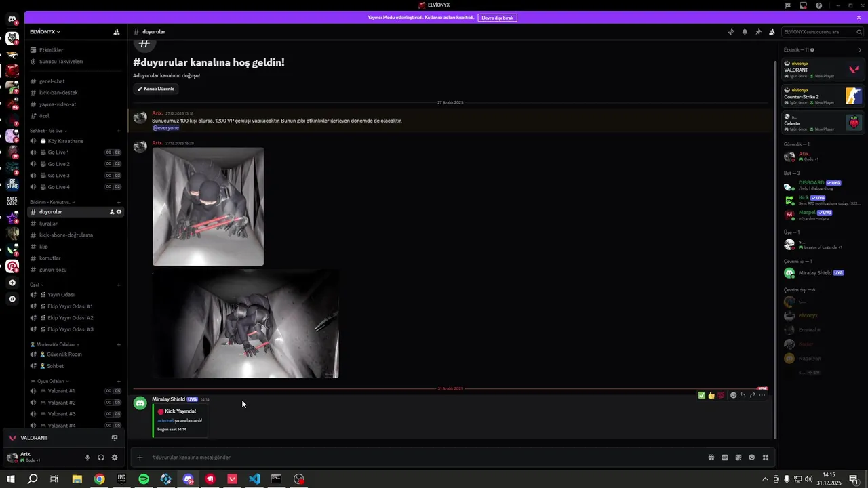Open user settings gear icon
The image size is (868, 488).
point(114,457)
